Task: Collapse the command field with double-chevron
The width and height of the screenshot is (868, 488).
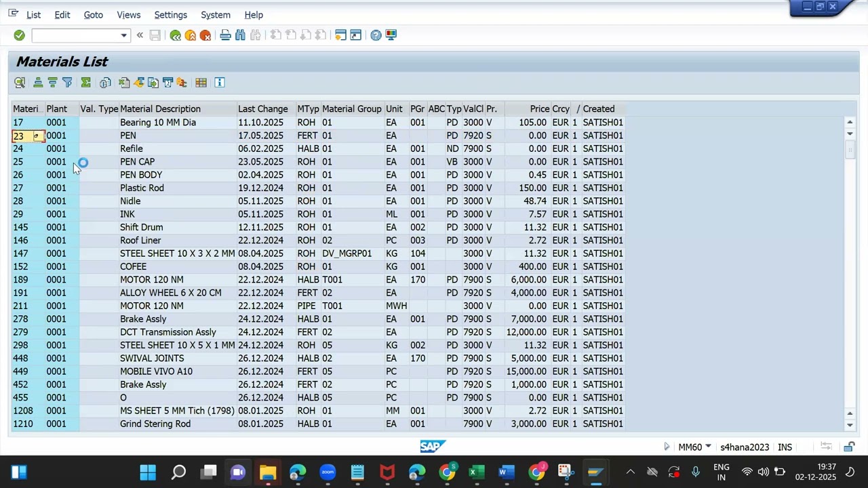Action: coord(140,35)
